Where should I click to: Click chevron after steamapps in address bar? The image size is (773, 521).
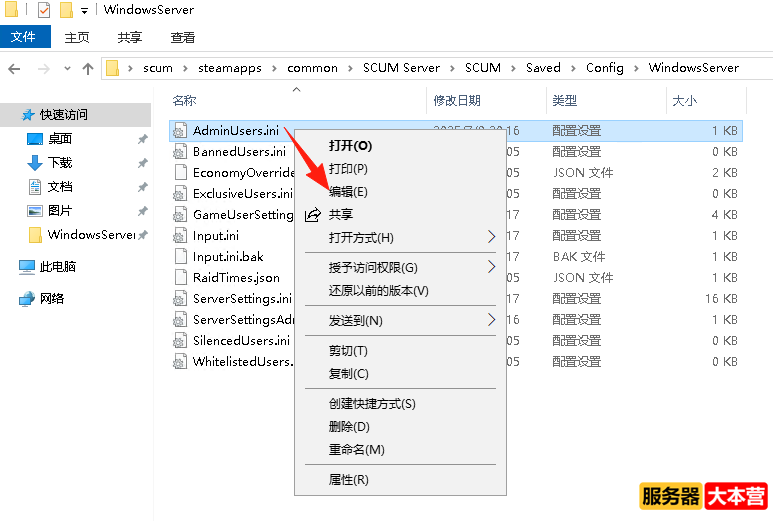[274, 69]
